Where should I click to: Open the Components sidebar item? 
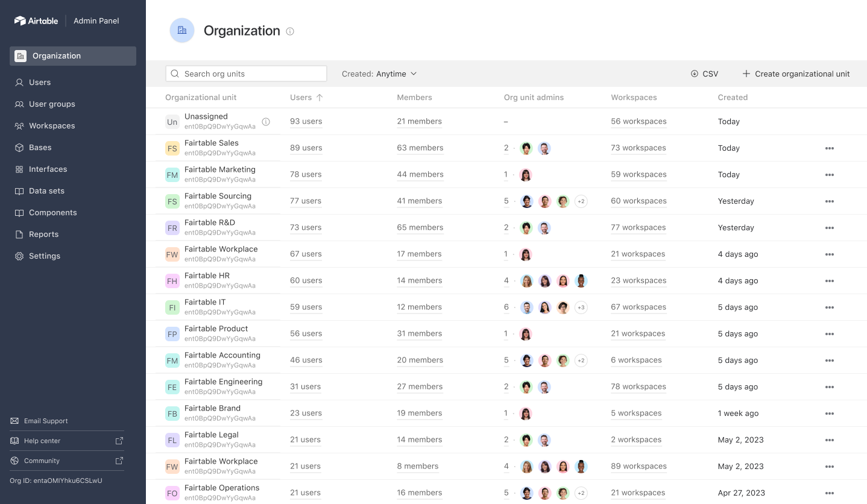coord(52,212)
